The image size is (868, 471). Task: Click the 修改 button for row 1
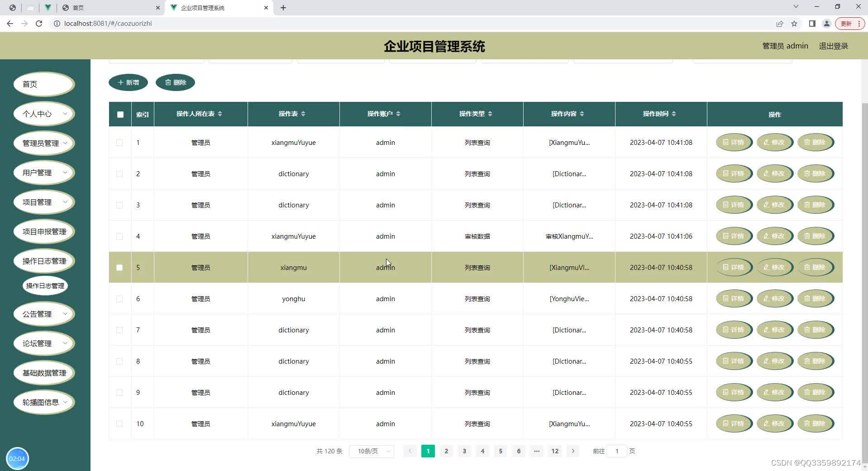pyautogui.click(x=774, y=142)
